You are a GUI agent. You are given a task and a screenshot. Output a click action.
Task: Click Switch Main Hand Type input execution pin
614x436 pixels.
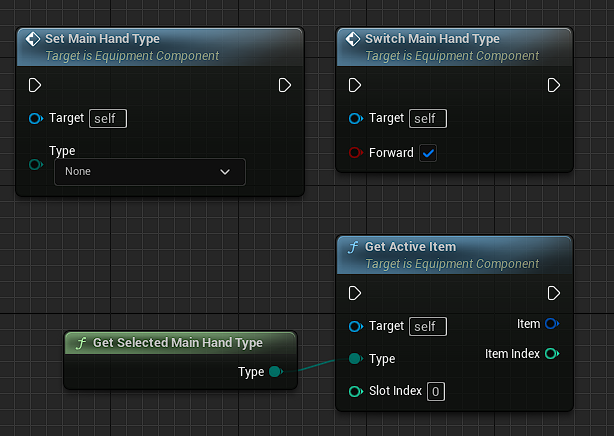[x=355, y=85]
